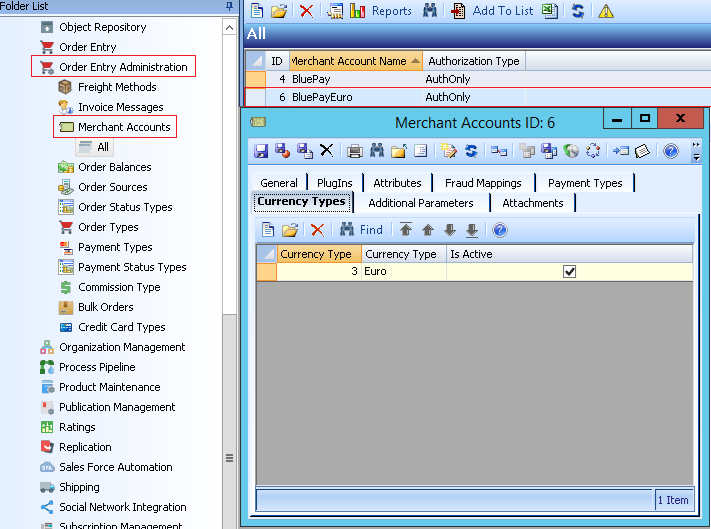Click yellow warning triangle icon
Image resolution: width=711 pixels, height=529 pixels.
606,11
